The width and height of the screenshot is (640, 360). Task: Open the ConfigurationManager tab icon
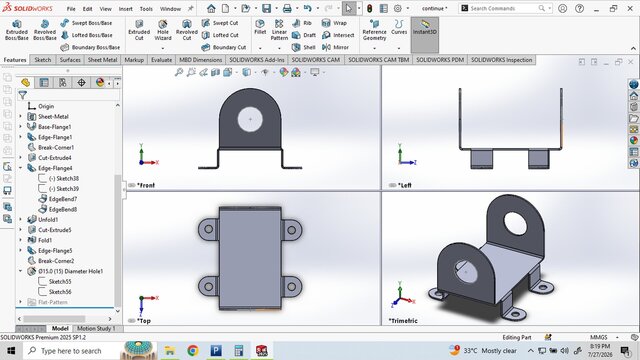62,82
